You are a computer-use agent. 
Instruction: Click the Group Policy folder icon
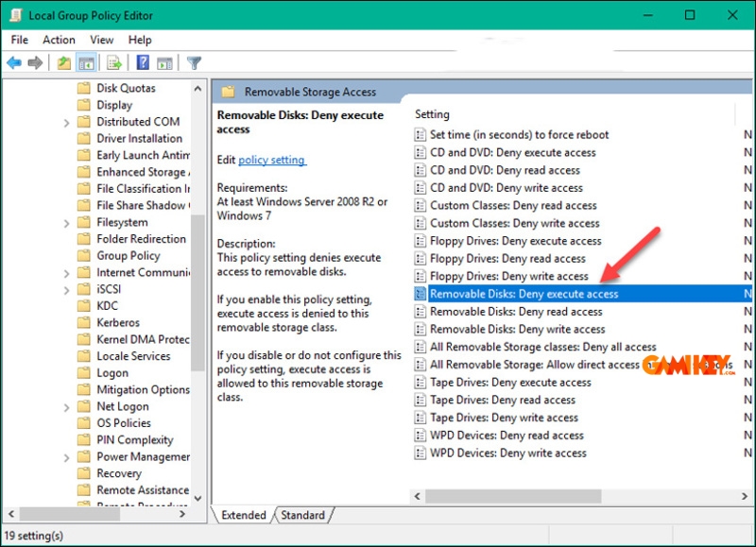[x=84, y=255]
